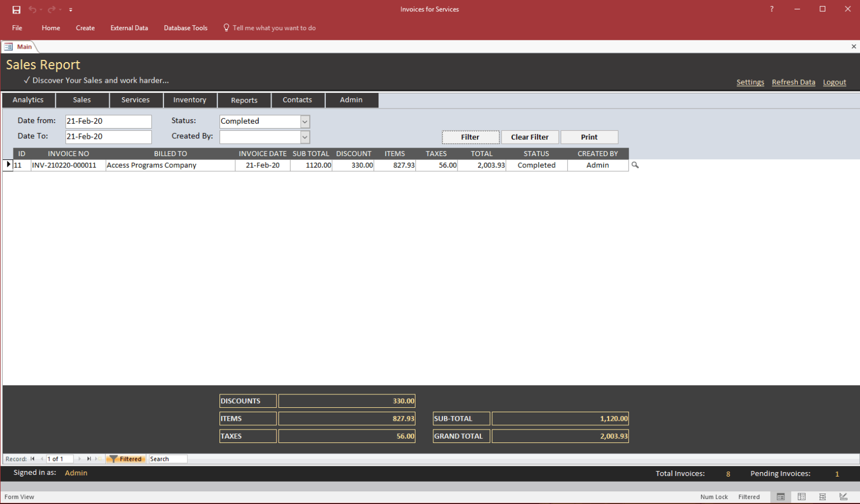Go to next record navigation button

(80, 459)
